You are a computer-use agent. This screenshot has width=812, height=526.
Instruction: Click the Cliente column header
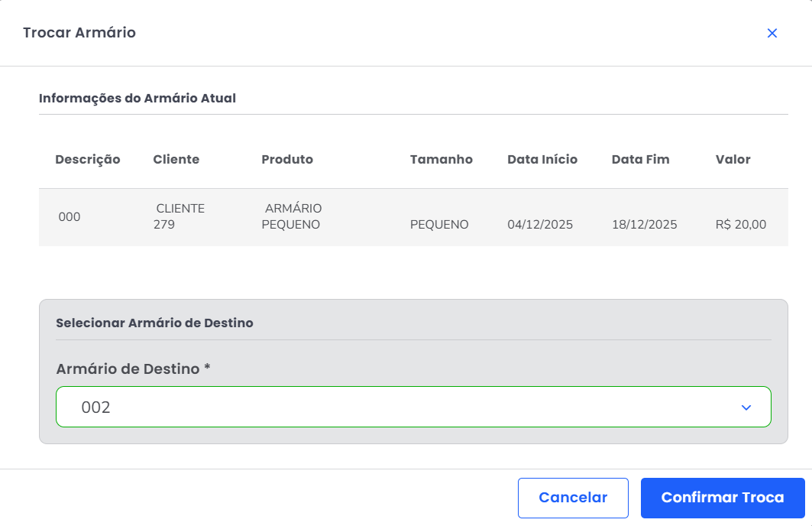coord(176,160)
